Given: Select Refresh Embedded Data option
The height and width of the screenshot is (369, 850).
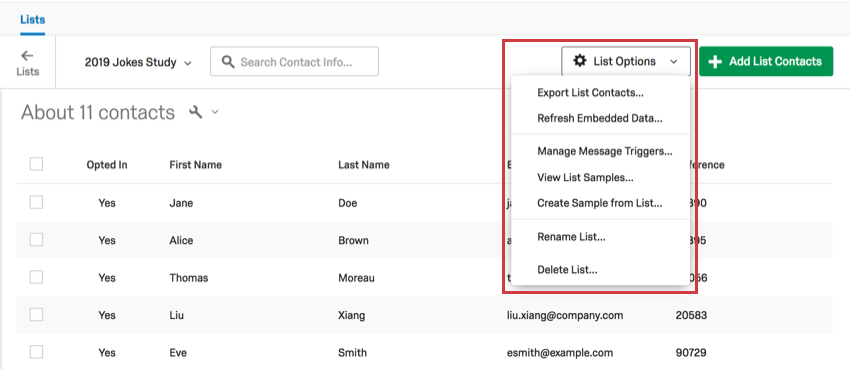Looking at the screenshot, I should click(601, 118).
